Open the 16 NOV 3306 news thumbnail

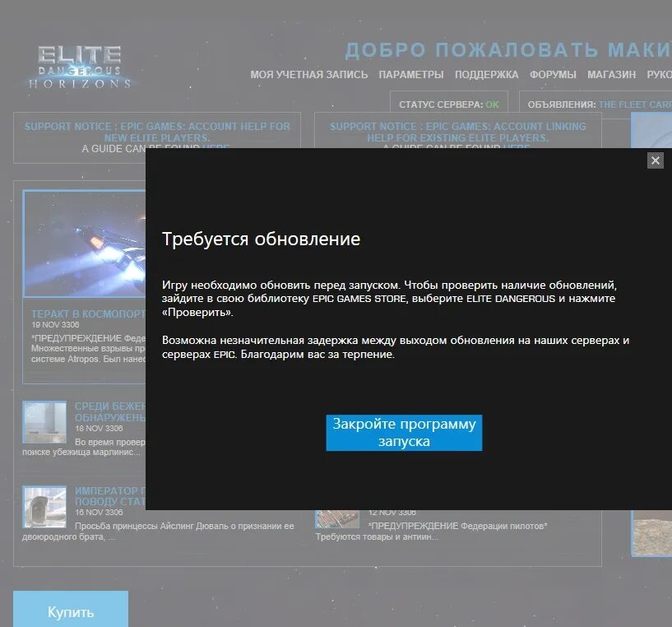tap(44, 507)
